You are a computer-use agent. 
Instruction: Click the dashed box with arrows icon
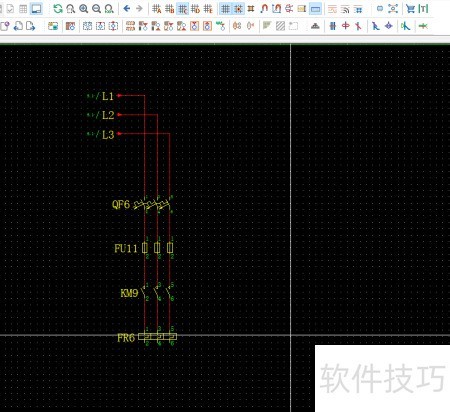pyautogui.click(x=100, y=26)
